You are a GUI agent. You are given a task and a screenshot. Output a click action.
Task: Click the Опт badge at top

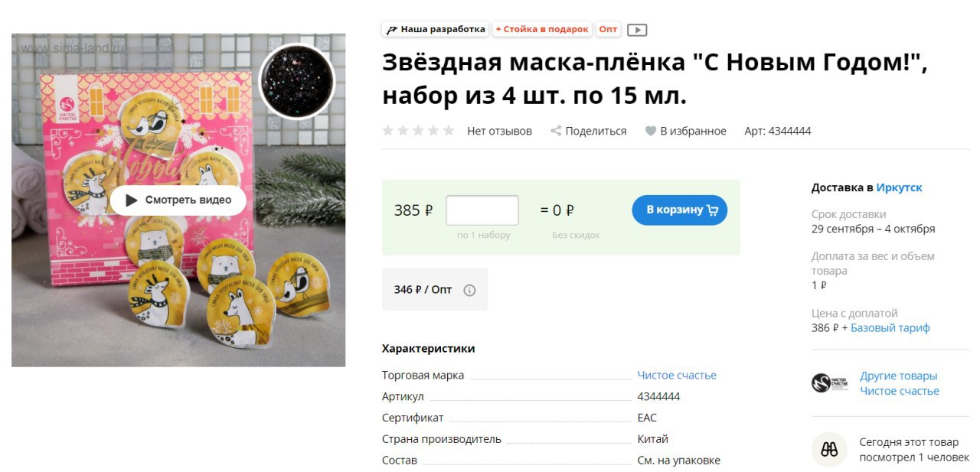[608, 29]
